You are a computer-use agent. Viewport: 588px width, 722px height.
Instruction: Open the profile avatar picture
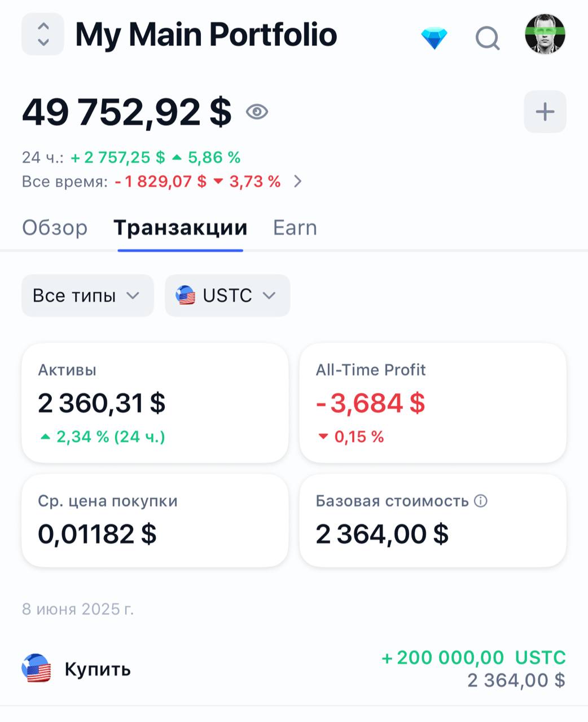[545, 34]
